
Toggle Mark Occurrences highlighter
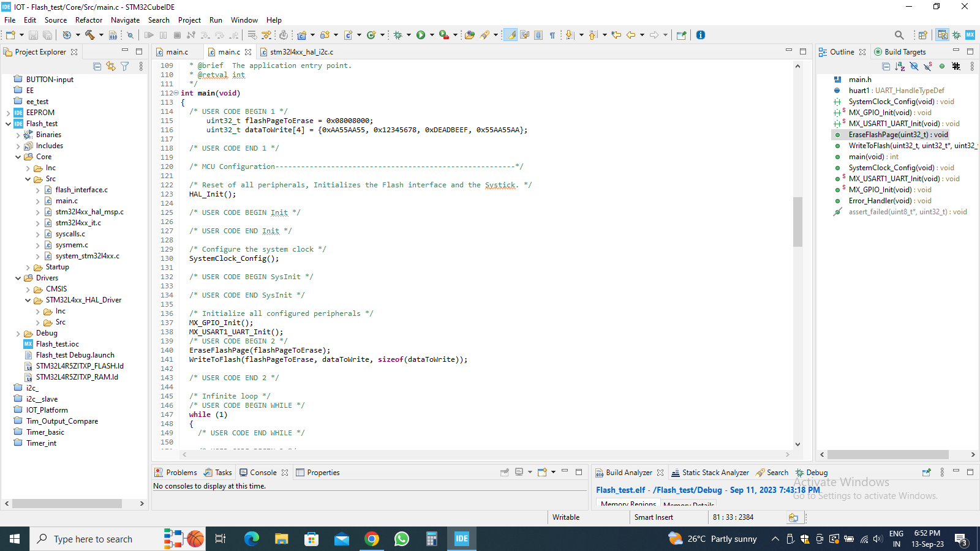click(510, 35)
